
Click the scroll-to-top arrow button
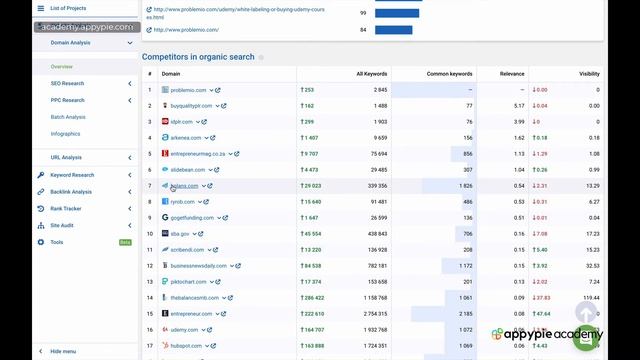tap(586, 313)
